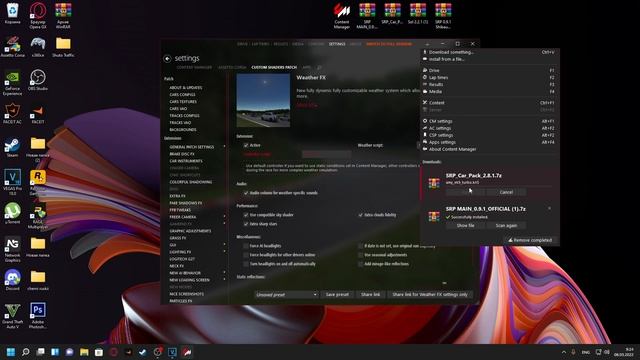Click the taskbar Search icon

click(x=25, y=352)
